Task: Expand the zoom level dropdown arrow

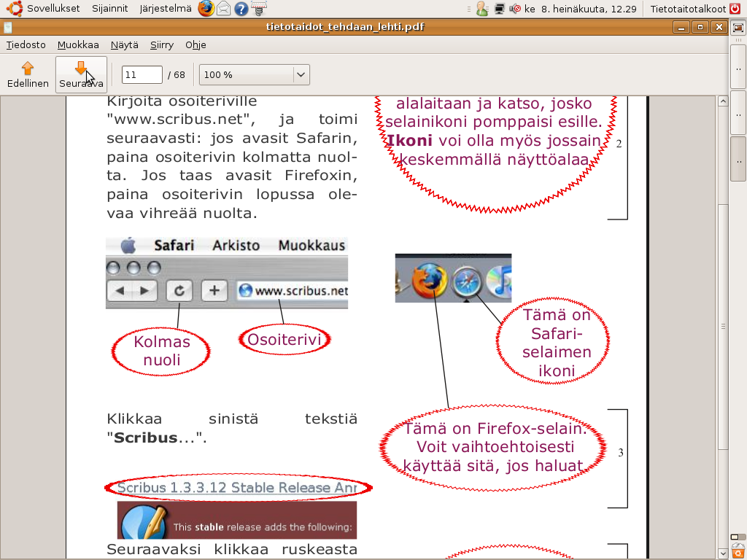Action: [x=301, y=75]
